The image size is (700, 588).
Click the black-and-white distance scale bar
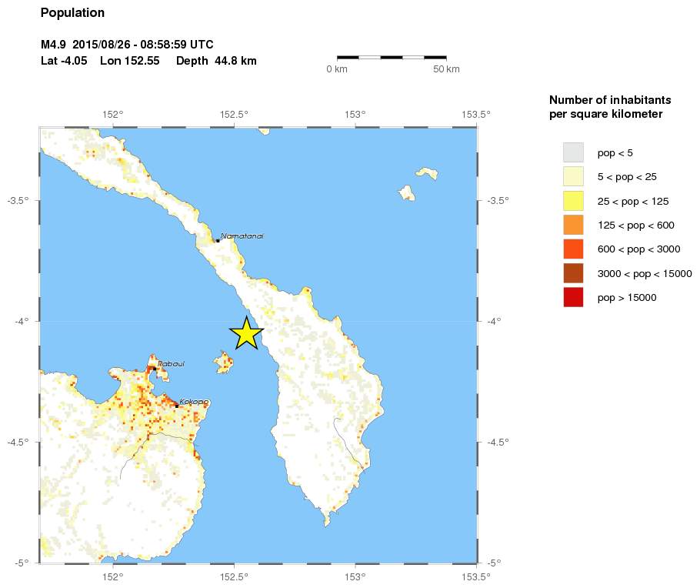point(392,57)
